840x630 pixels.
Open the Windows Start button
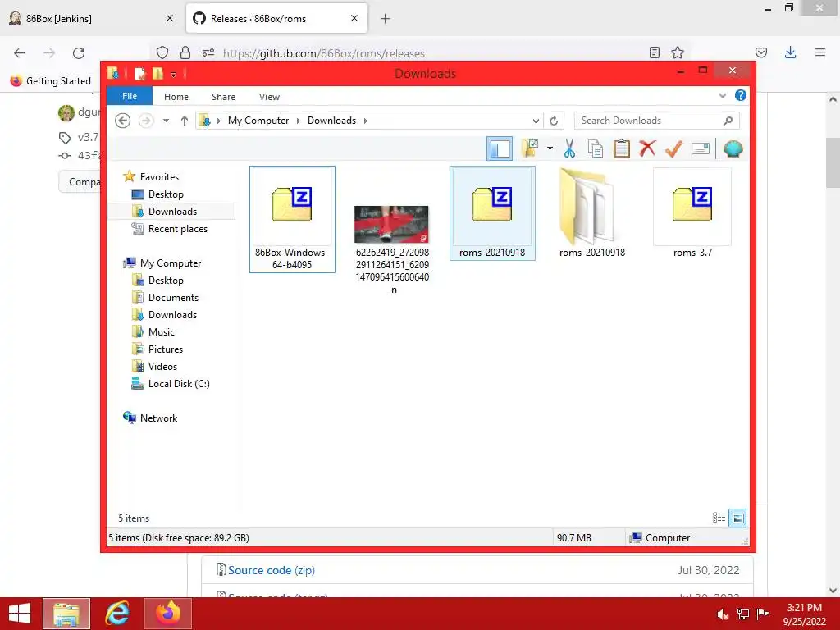click(x=20, y=614)
